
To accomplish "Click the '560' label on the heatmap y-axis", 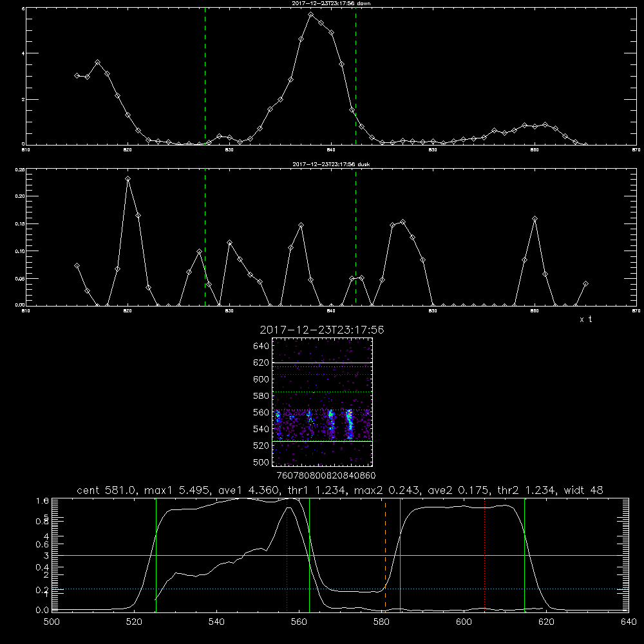I will (261, 412).
